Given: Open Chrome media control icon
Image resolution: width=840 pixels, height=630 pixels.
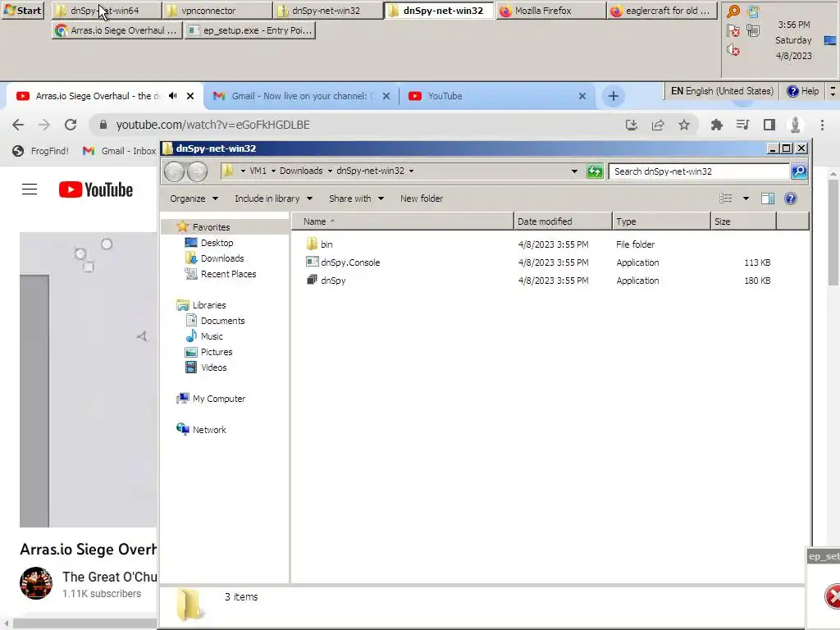Looking at the screenshot, I should (x=742, y=125).
